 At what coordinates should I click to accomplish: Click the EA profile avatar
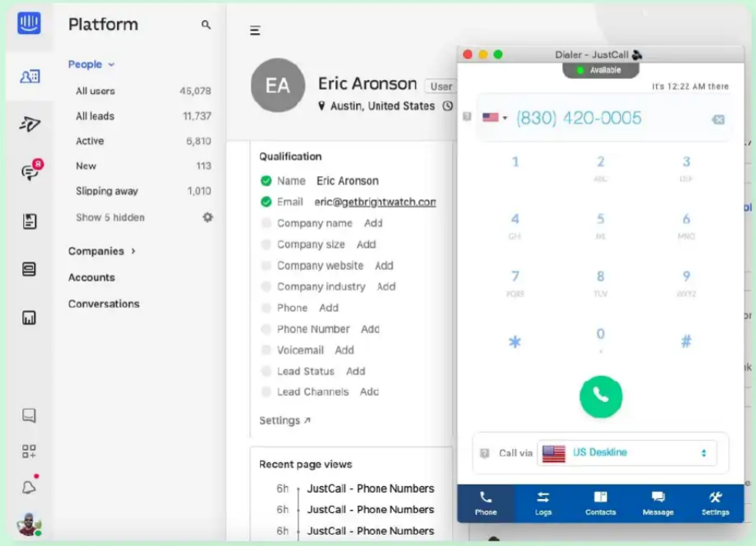click(x=278, y=85)
